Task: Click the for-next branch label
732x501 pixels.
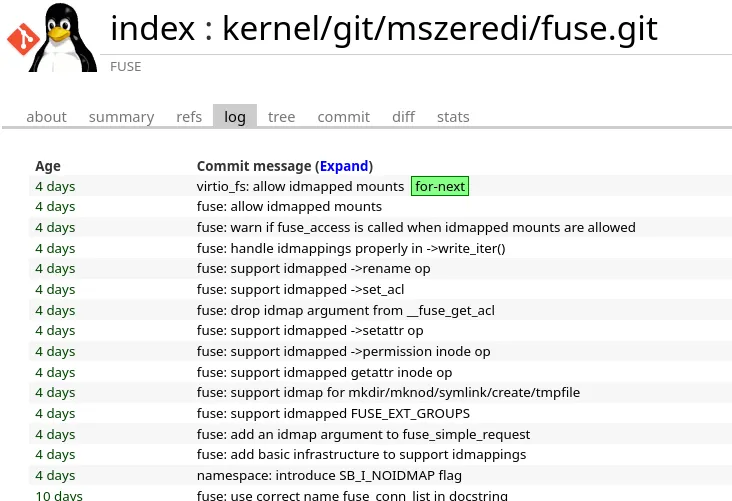Action: pyautogui.click(x=440, y=186)
